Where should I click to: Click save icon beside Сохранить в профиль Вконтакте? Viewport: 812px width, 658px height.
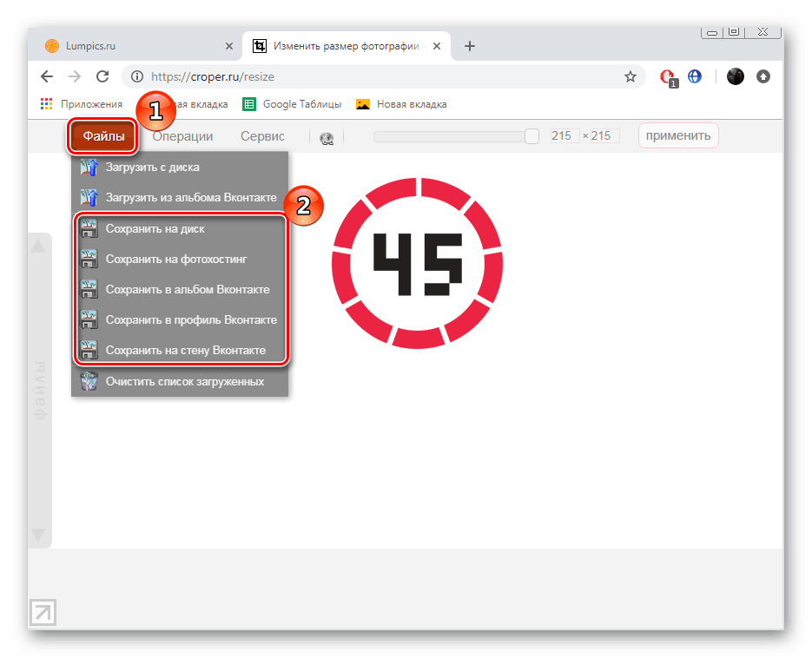89,320
